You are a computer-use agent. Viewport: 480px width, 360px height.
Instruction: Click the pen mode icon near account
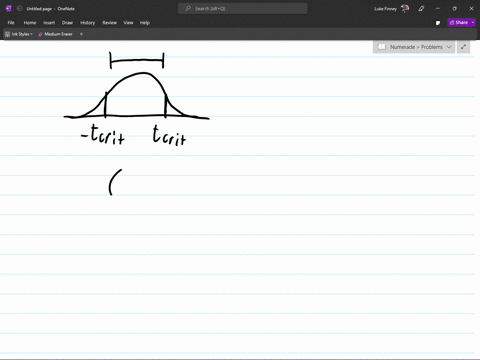coord(421,9)
